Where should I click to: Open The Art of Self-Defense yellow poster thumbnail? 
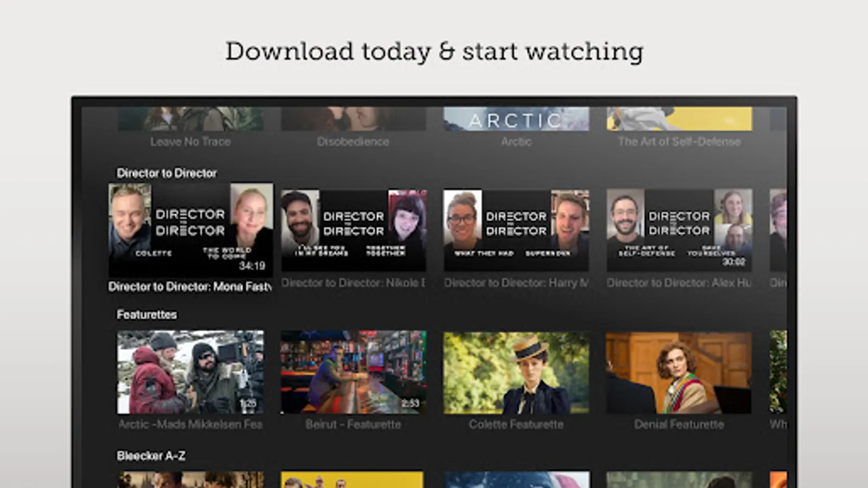tap(679, 119)
